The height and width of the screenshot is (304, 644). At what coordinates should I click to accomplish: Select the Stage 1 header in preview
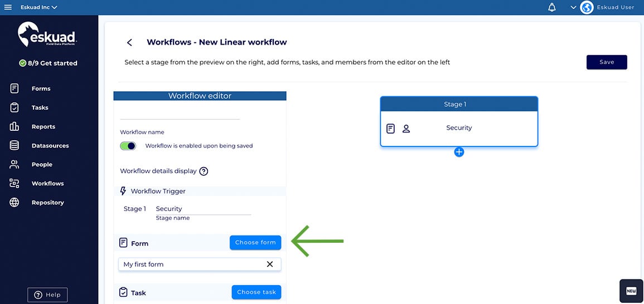pos(459,104)
